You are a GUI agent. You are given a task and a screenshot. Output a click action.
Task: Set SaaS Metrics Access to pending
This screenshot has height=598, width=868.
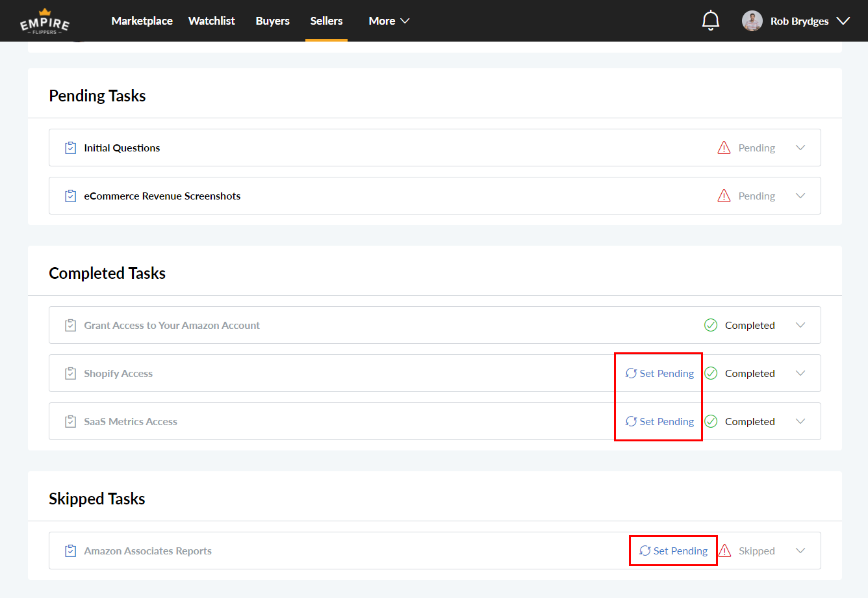[659, 421]
